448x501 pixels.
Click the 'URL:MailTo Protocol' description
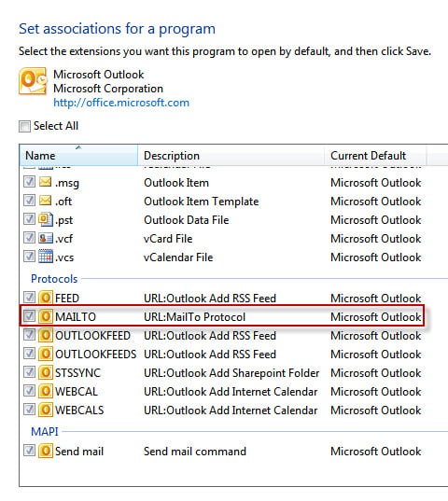click(195, 317)
